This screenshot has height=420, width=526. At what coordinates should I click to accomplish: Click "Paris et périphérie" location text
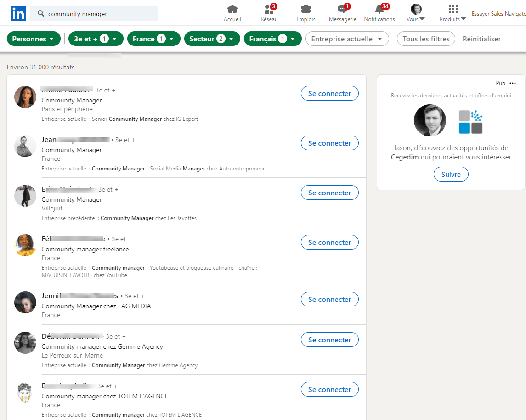(67, 109)
